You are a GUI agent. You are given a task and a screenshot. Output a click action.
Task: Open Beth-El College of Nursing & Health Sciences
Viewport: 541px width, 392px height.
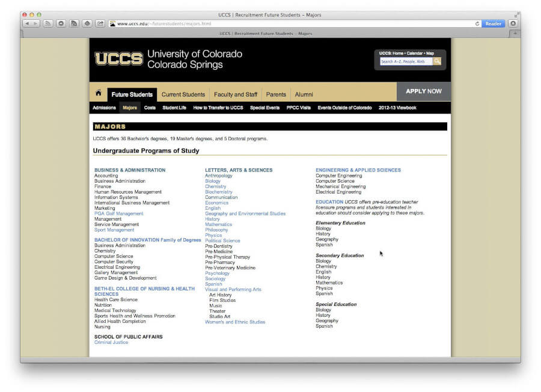[144, 291]
